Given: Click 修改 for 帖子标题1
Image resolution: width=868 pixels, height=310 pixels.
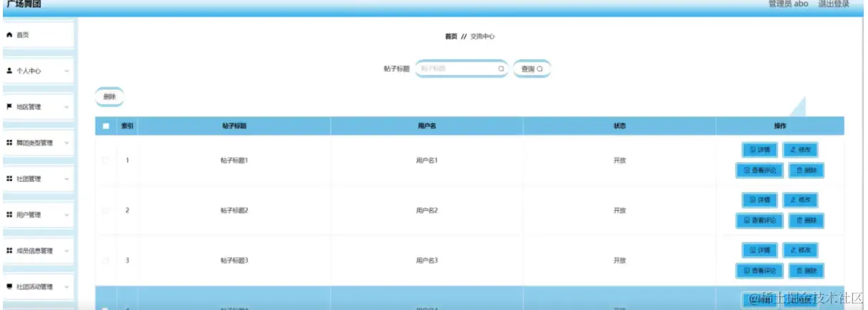Looking at the screenshot, I should point(800,150).
